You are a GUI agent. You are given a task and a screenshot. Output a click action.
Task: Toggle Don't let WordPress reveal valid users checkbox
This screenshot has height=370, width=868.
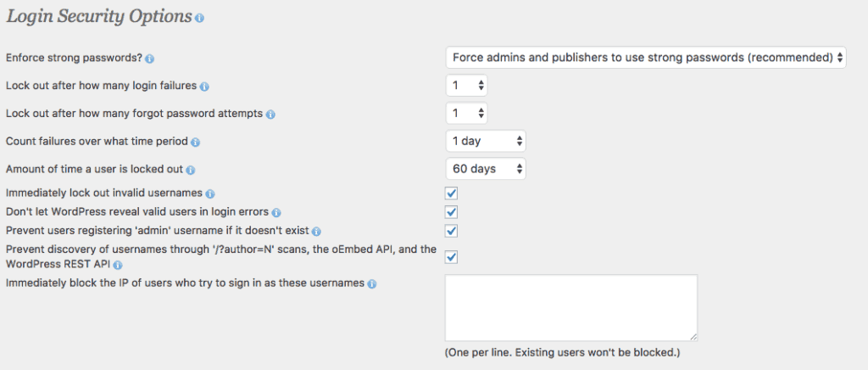click(x=451, y=212)
